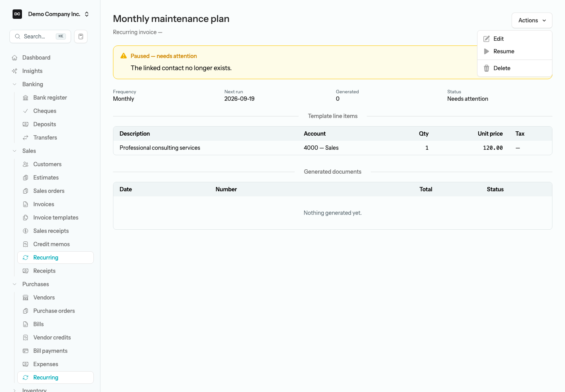Screen dimensions: 565x392
Task: Click the 'Professional consulting services' line item
Action: tap(160, 148)
